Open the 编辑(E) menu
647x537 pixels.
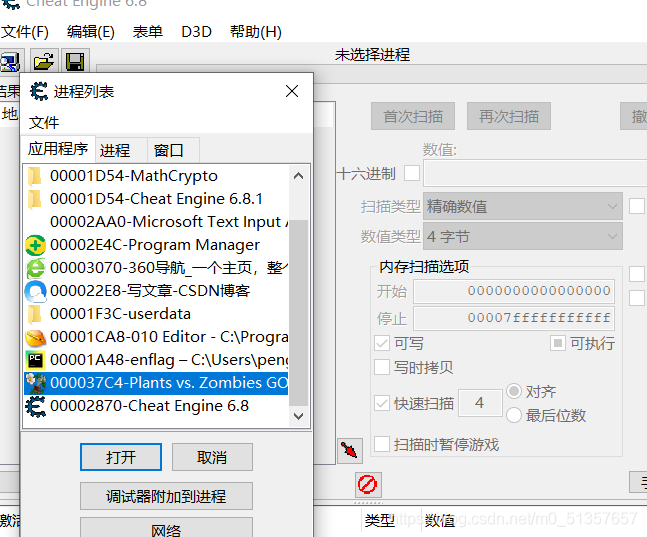[x=91, y=32]
